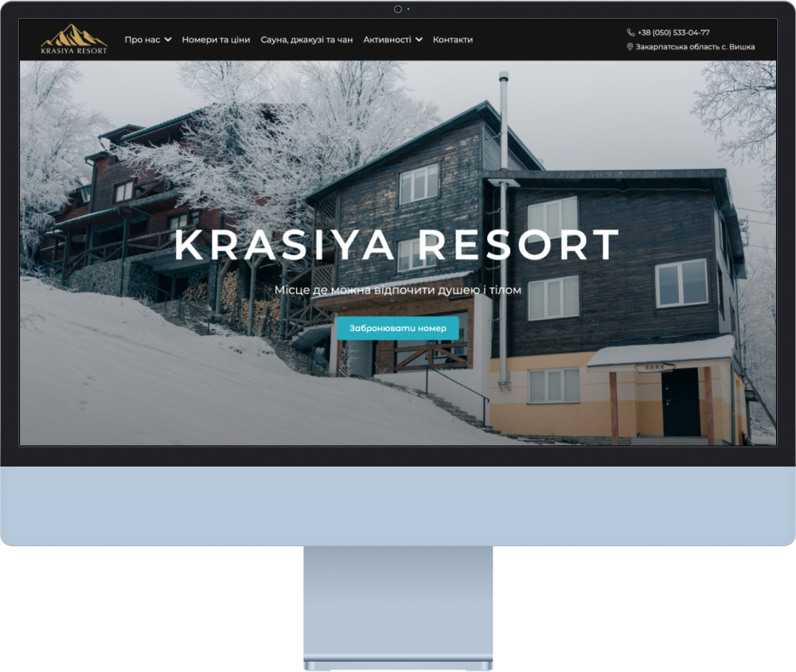Open the Активності menu item
This screenshot has height=672, width=796.
pyautogui.click(x=387, y=40)
